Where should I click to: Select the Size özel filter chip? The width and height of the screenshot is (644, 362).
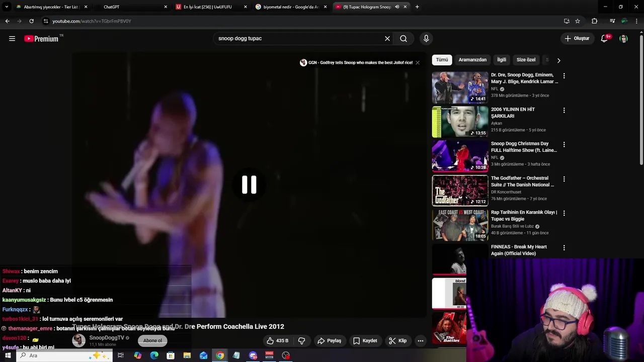coord(526,60)
